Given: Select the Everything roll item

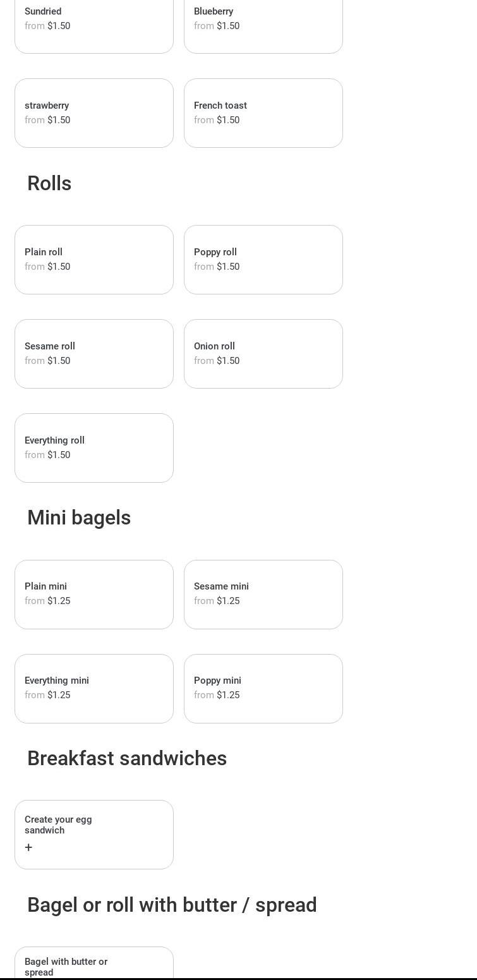Looking at the screenshot, I should point(94,448).
